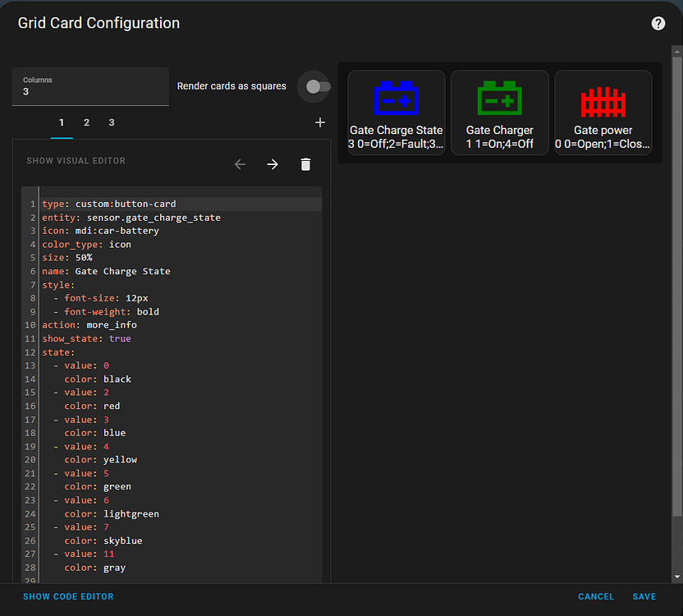683x616 pixels.
Task: Click the green battery icon on Gate Charger card
Action: pyautogui.click(x=499, y=100)
